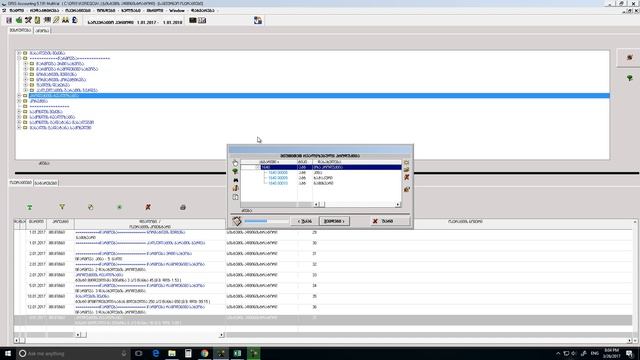
Task: Click the dark rectangle icon beside the date range
Action: pyautogui.click(x=193, y=20)
